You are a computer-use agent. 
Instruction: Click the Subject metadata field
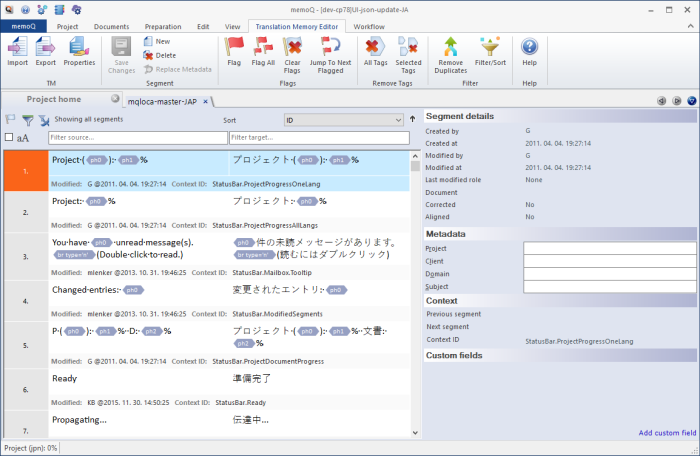pyautogui.click(x=610, y=287)
